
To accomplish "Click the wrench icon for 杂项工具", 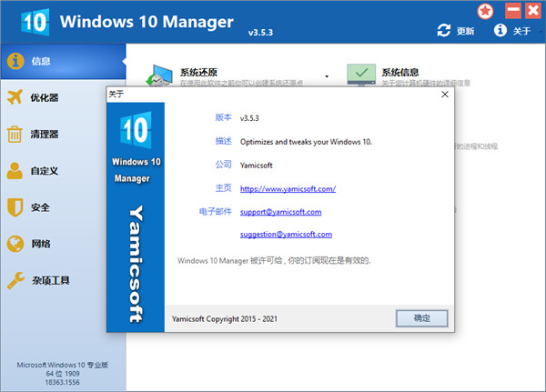I will [x=15, y=280].
